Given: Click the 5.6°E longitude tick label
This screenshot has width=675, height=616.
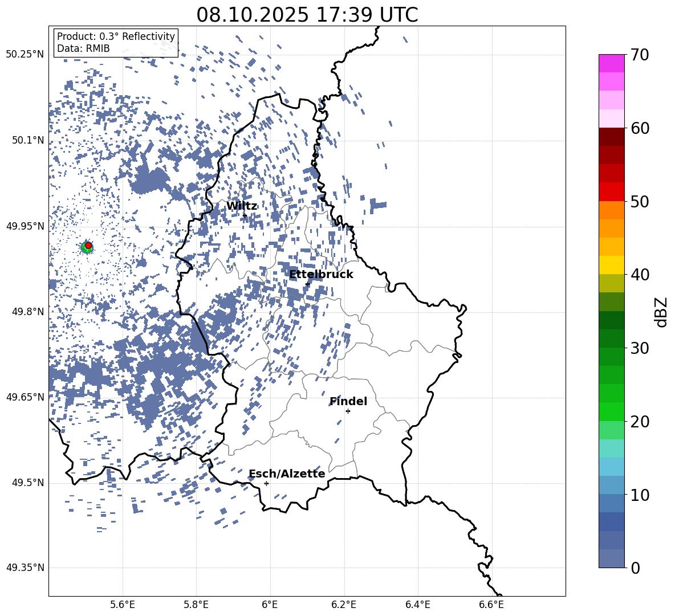Looking at the screenshot, I should pos(123,605).
